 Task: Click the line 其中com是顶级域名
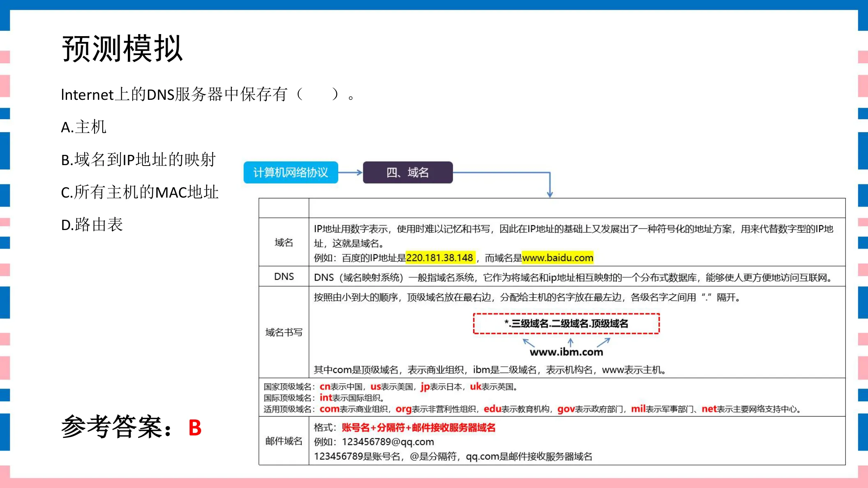[490, 370]
